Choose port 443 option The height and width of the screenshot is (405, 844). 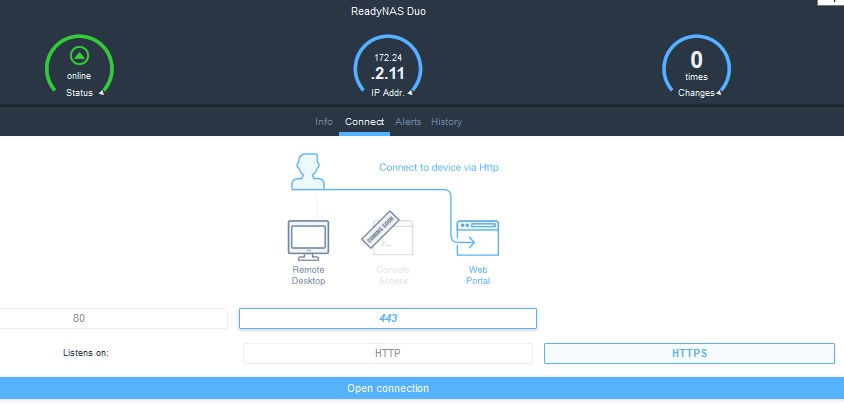[388, 318]
